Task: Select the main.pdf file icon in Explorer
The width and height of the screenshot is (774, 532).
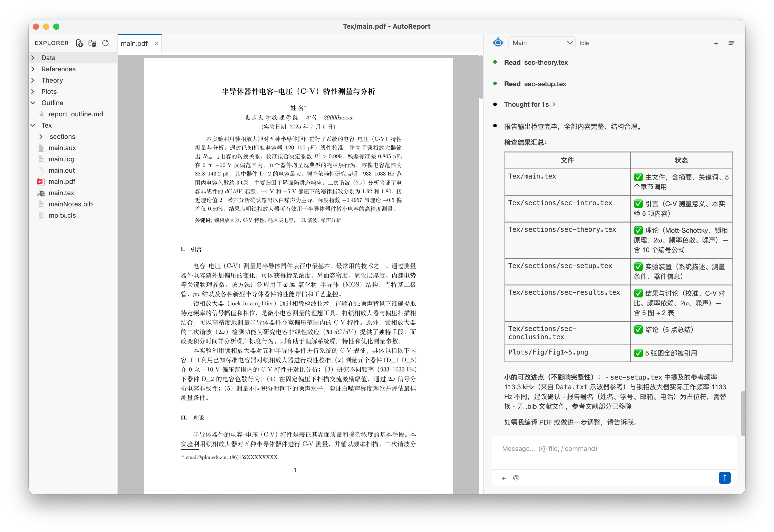Action: click(x=41, y=182)
